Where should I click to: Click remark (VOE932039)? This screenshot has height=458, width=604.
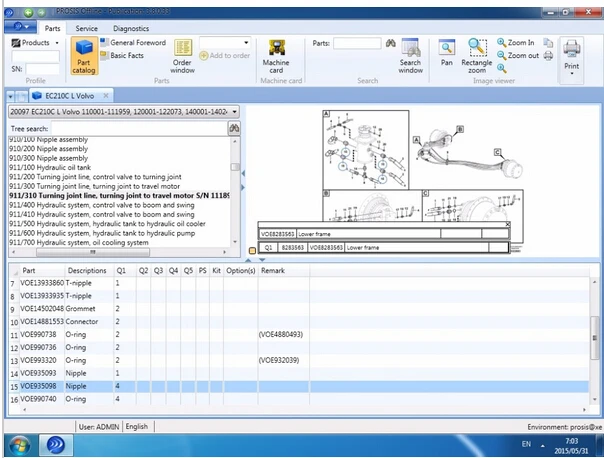(x=279, y=361)
